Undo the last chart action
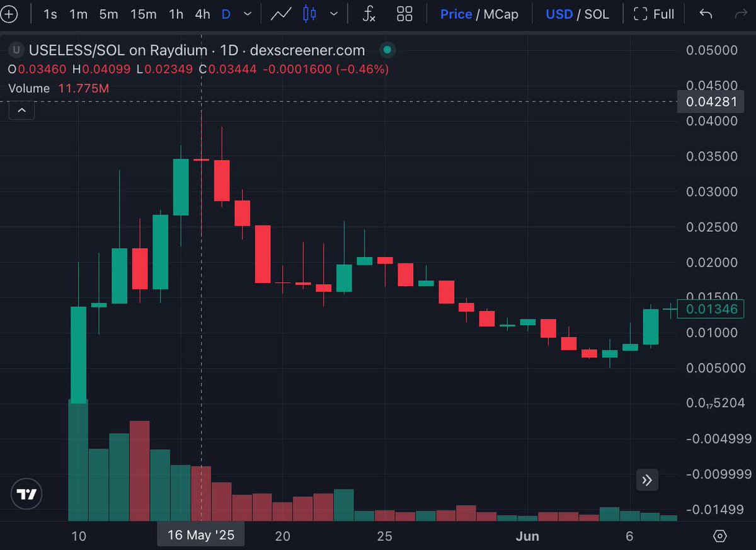The image size is (756, 550). (706, 14)
